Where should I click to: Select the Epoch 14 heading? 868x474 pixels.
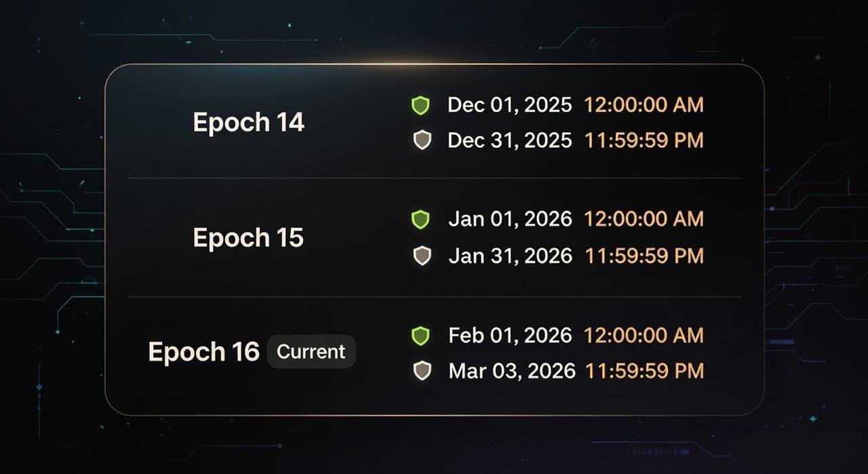click(248, 123)
